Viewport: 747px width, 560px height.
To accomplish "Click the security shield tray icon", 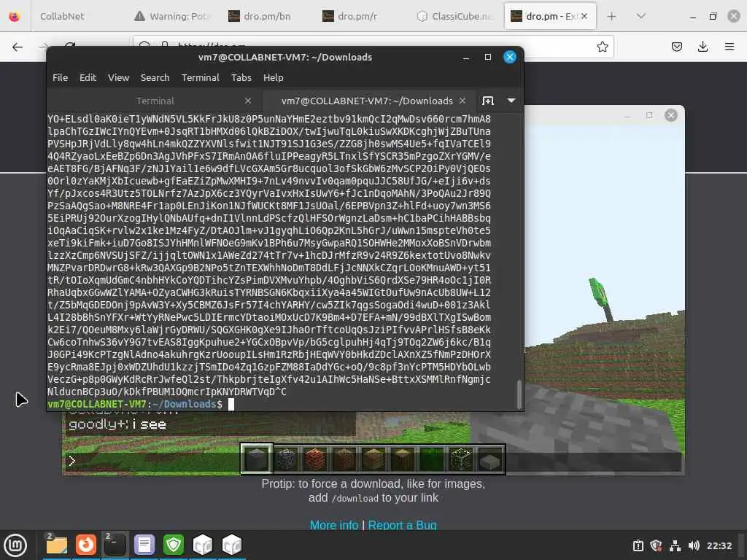I will click(x=656, y=545).
